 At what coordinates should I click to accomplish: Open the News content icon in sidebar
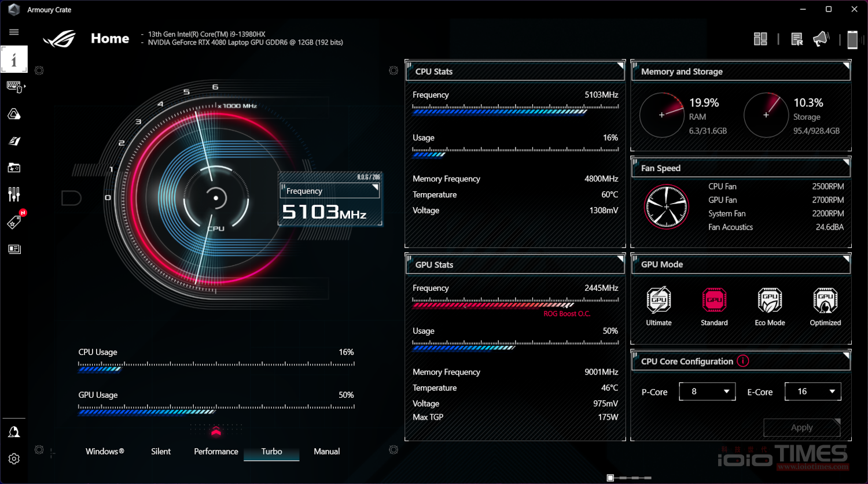pos(14,249)
